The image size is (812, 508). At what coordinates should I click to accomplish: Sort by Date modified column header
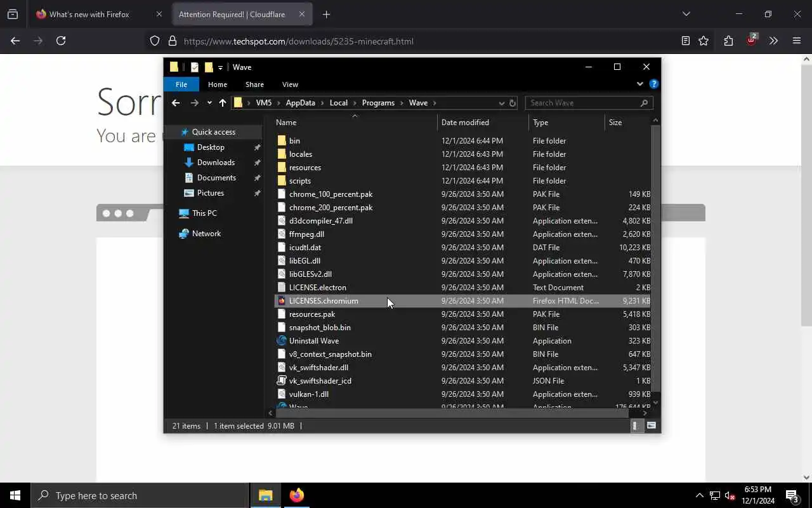pyautogui.click(x=465, y=122)
